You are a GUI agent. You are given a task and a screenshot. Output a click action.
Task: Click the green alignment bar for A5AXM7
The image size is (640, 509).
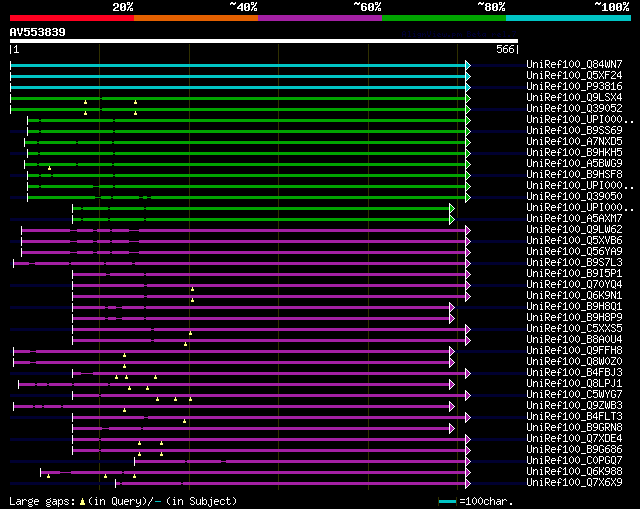pyautogui.click(x=263, y=220)
